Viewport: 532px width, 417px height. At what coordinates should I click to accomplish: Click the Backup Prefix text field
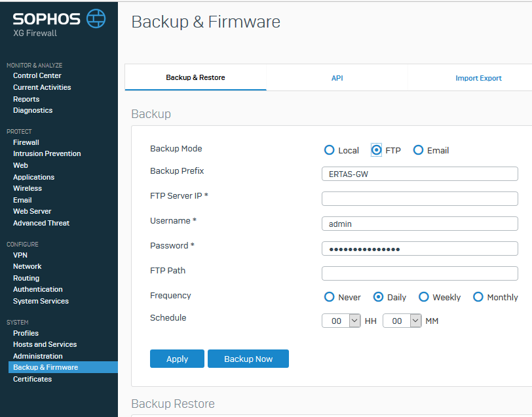(420, 174)
